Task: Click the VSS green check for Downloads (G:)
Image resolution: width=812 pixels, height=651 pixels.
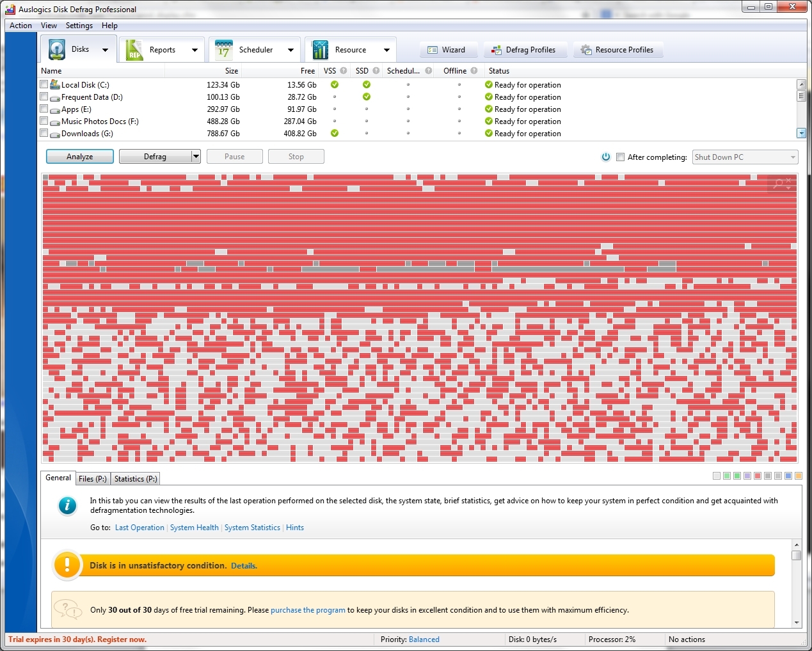Action: coord(335,133)
